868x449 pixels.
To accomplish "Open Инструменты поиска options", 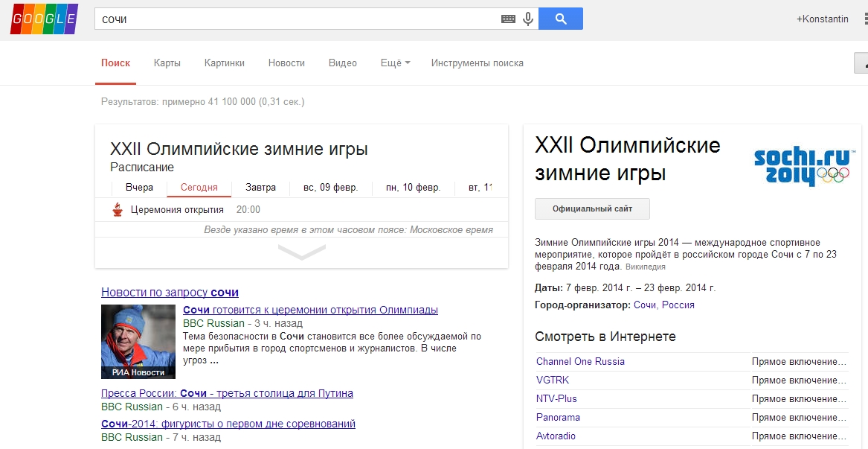I will tap(477, 63).
